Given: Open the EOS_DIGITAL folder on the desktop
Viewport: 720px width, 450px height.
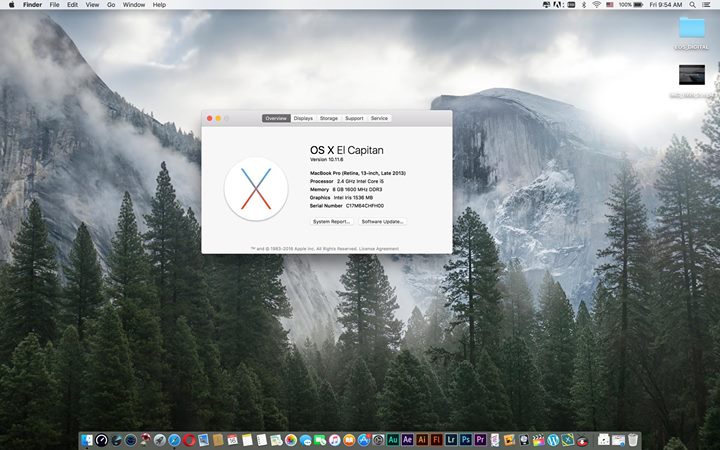Looking at the screenshot, I should (692, 28).
